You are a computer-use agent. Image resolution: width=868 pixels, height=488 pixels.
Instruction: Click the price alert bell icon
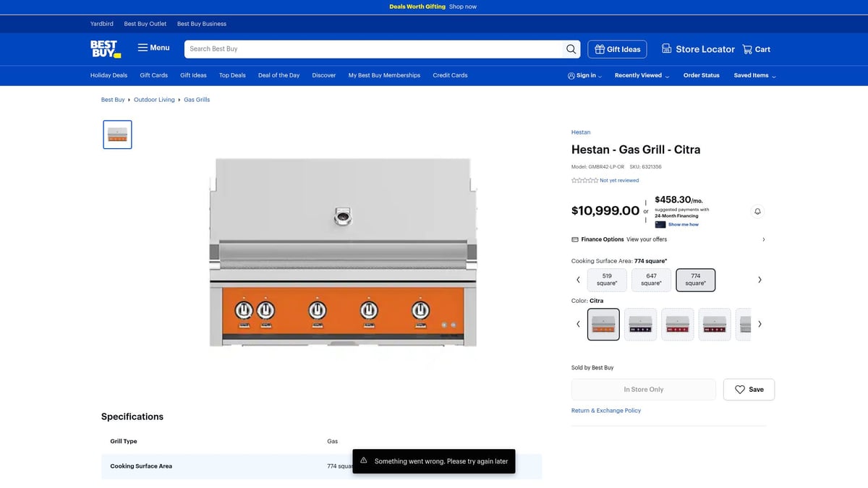tap(757, 211)
